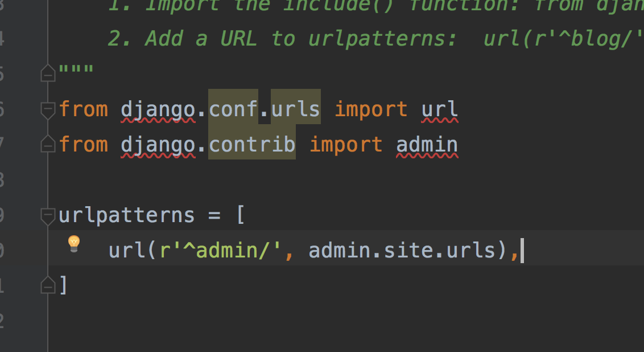Click the yellow lightbulb intention icon

point(74,244)
